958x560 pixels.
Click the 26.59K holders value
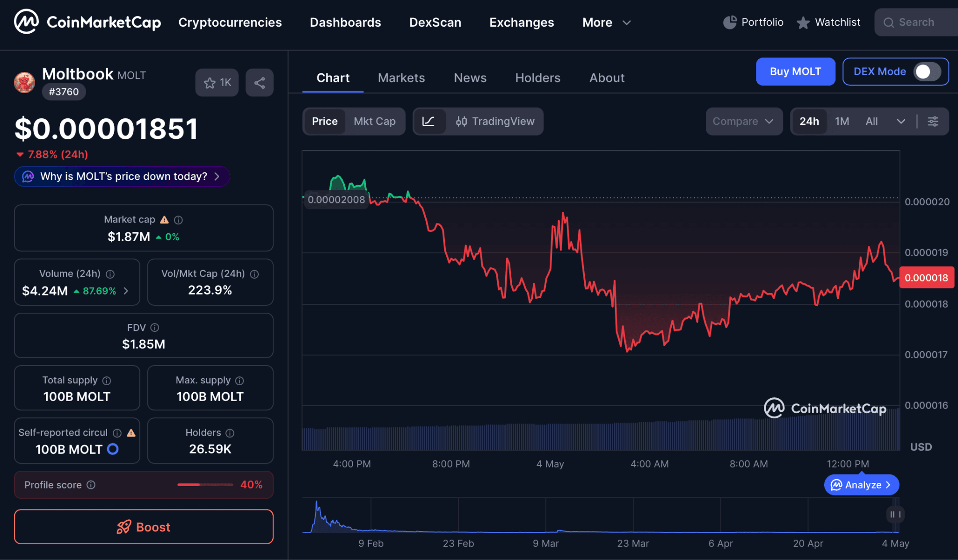[x=210, y=449]
